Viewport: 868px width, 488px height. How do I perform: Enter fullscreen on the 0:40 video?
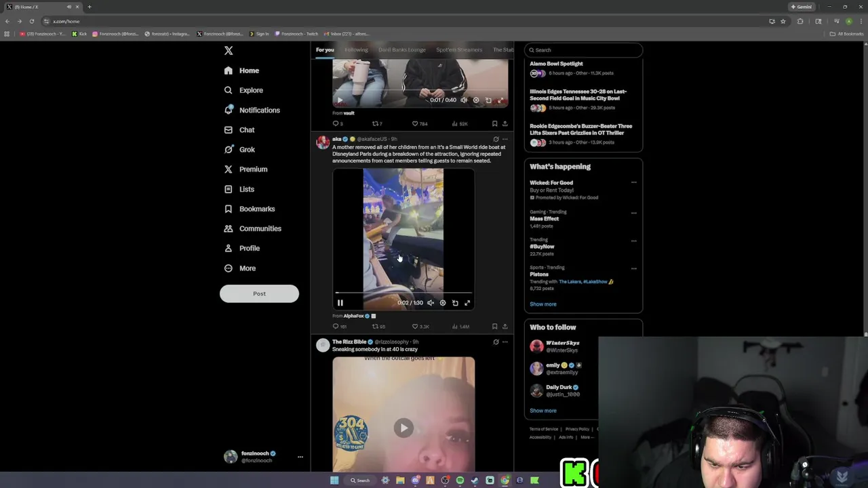500,100
